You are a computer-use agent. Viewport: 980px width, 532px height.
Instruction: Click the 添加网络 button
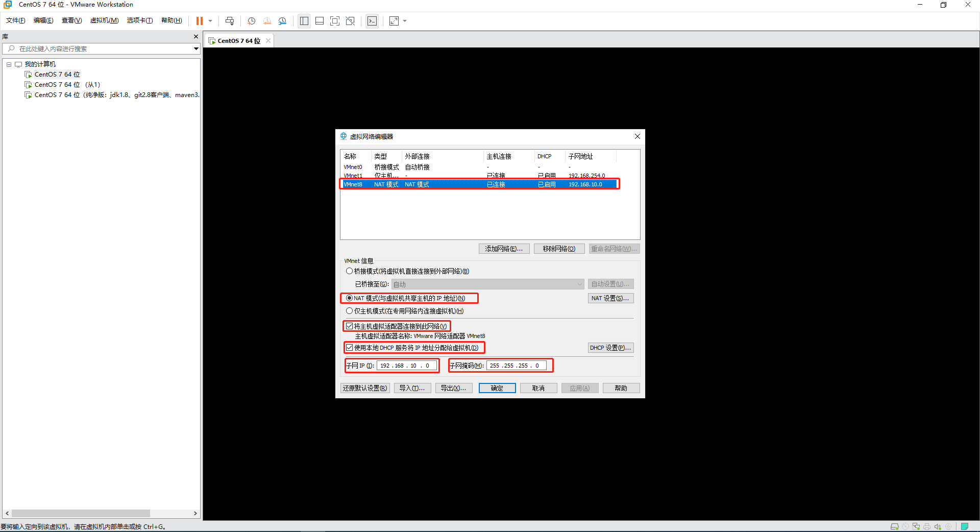coord(504,249)
